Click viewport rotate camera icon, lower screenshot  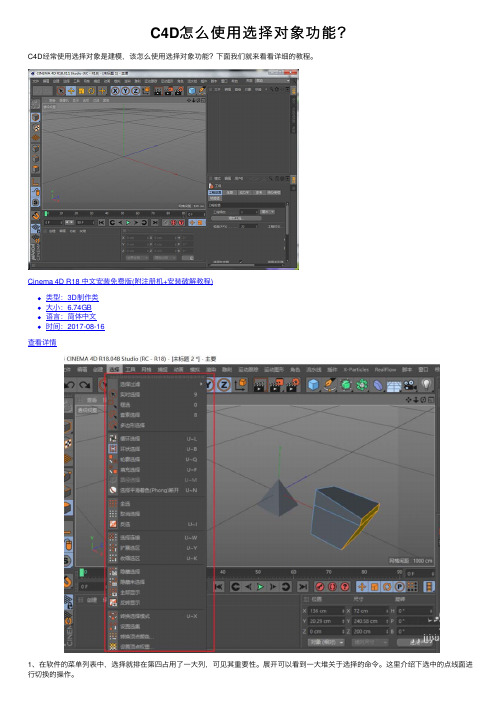[x=423, y=400]
